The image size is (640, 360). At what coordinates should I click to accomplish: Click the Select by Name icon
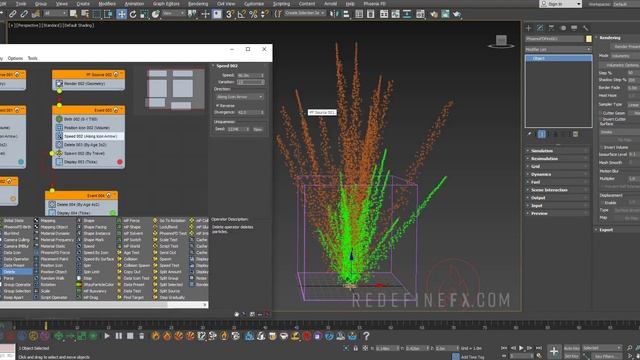[x=85, y=14]
